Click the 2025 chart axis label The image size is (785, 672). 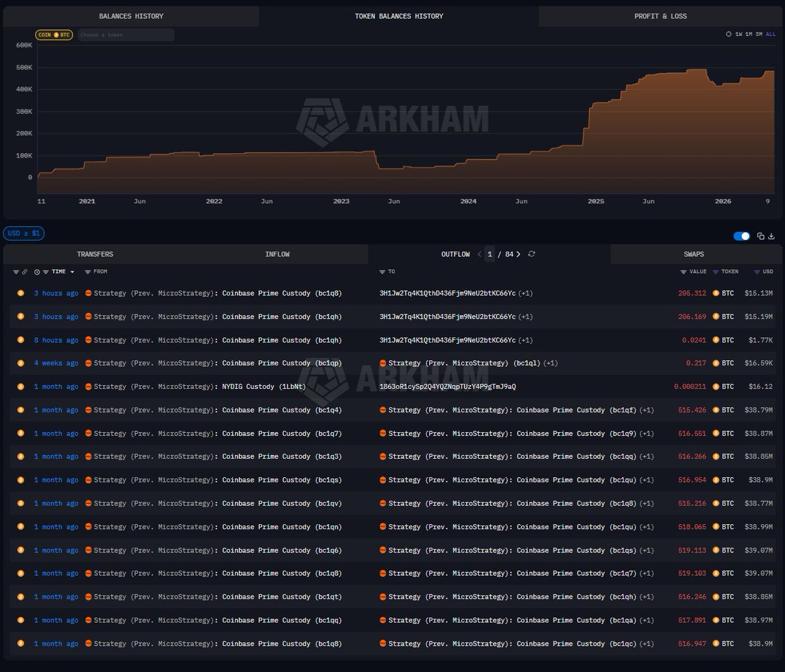[x=595, y=201]
